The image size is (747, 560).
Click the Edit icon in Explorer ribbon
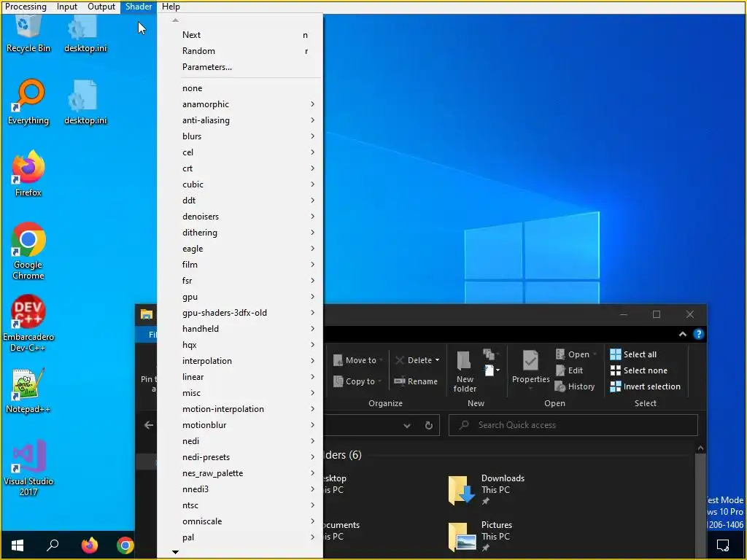[569, 370]
